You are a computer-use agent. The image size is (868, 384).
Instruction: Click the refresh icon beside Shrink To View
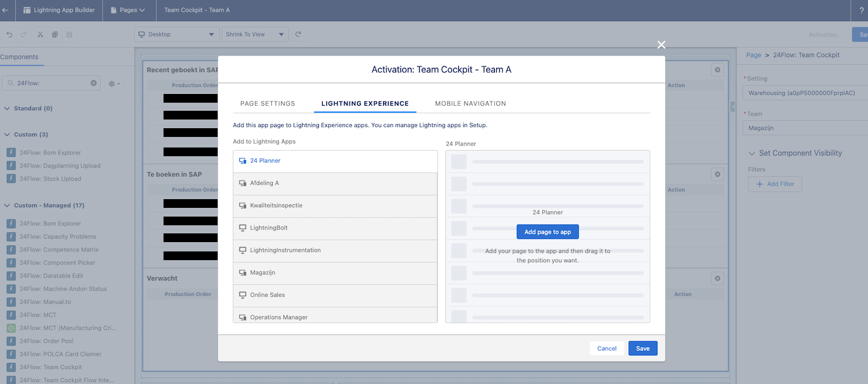tap(298, 34)
